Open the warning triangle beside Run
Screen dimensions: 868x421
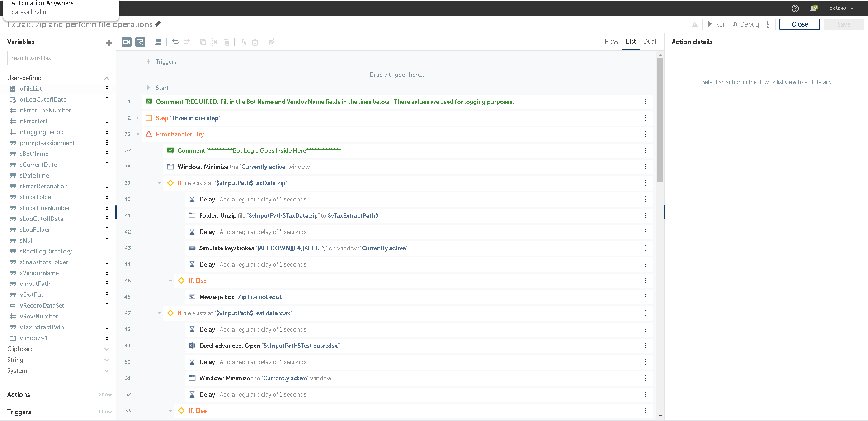[x=695, y=24]
